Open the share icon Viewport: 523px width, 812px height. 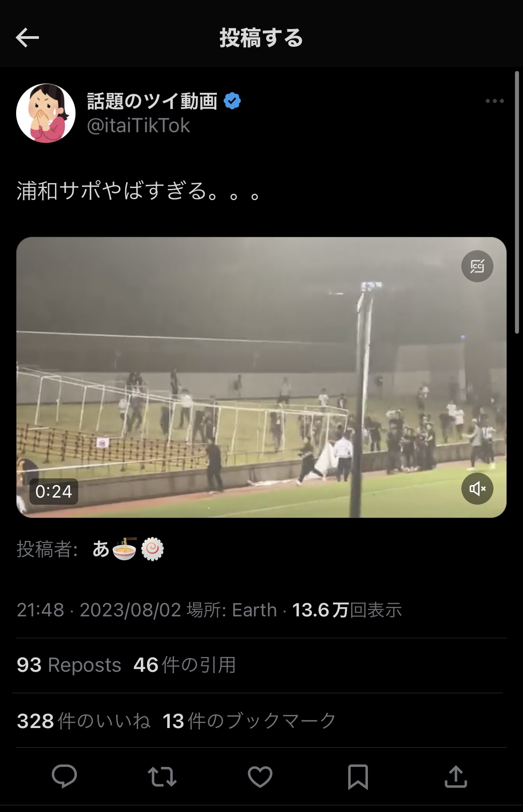tap(456, 776)
